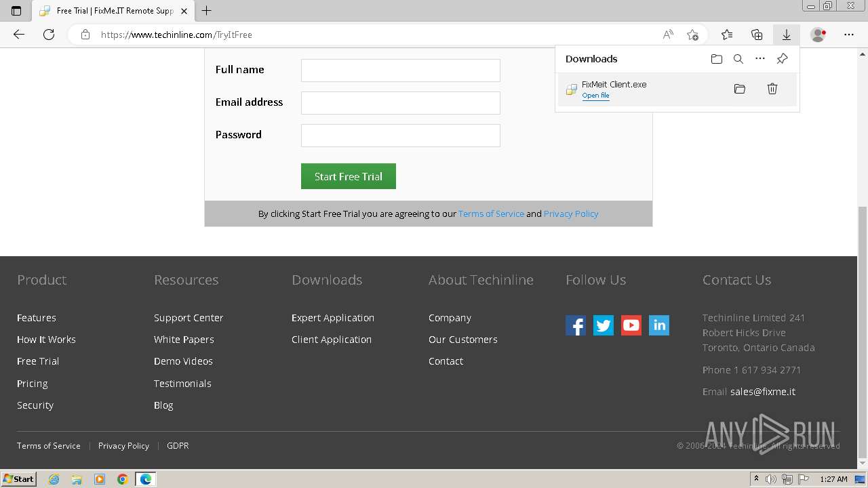Open Our Customers link
This screenshot has height=488, width=868.
point(463,340)
